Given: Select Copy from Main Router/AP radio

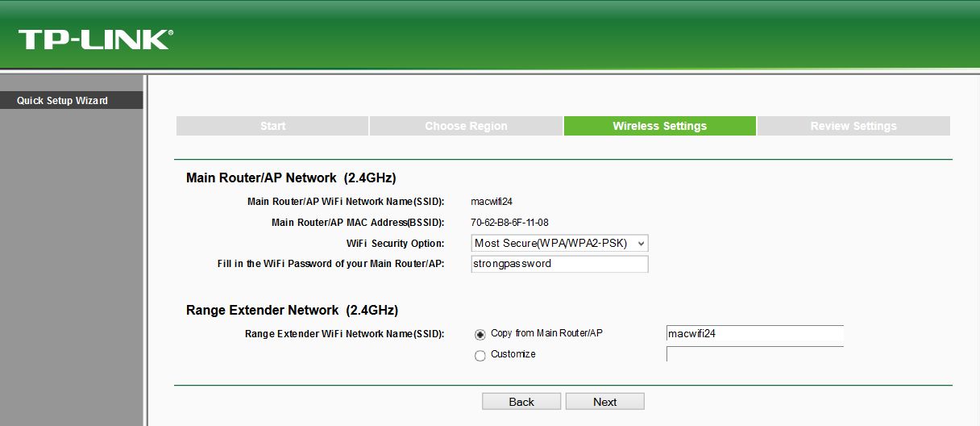Looking at the screenshot, I should tap(480, 334).
